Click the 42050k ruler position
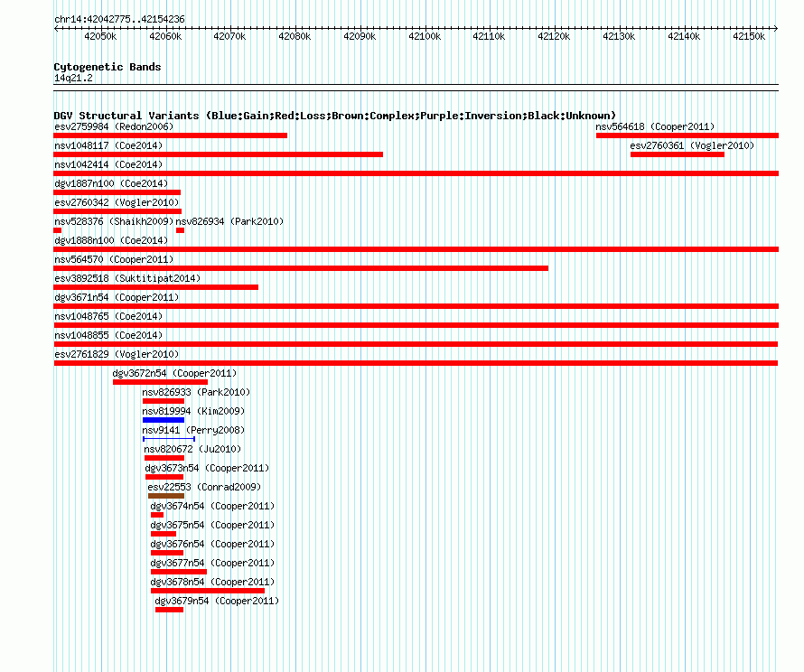Viewport: 804px width, 672px height. coord(100,36)
